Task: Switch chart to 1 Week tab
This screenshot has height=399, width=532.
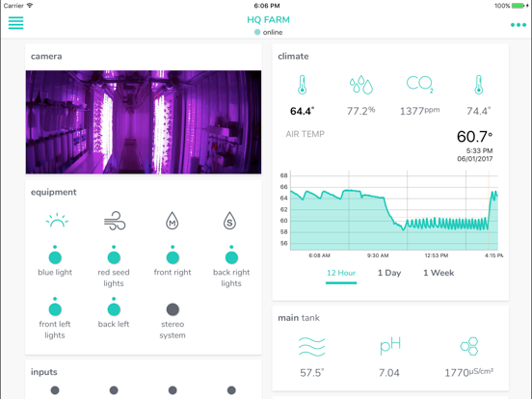Action: point(439,273)
